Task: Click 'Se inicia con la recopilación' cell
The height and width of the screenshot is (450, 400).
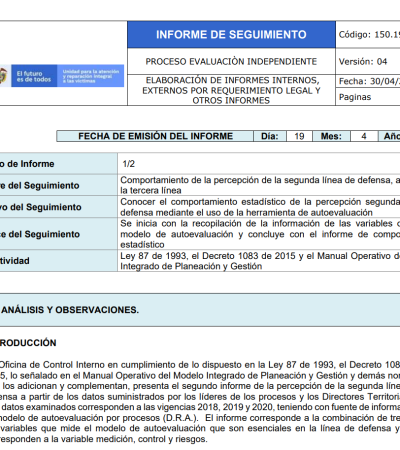Action: [259, 234]
